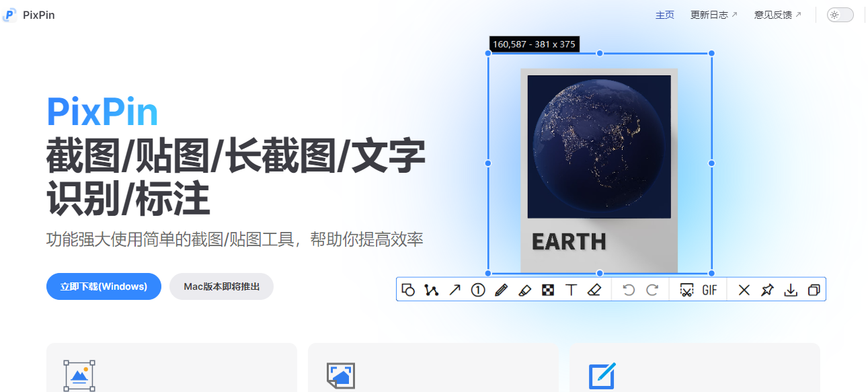Screen dimensions: 868x392
Task: Save the screenshot to file
Action: tap(791, 290)
